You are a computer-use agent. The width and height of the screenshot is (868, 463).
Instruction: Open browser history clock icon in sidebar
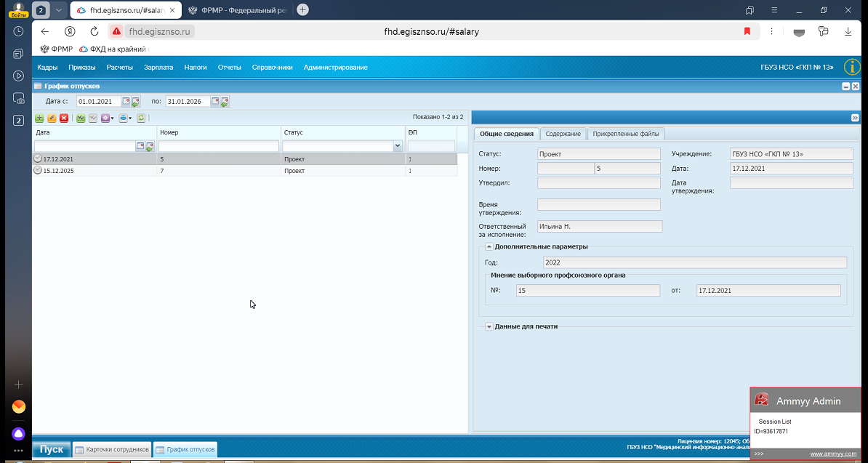pos(18,31)
